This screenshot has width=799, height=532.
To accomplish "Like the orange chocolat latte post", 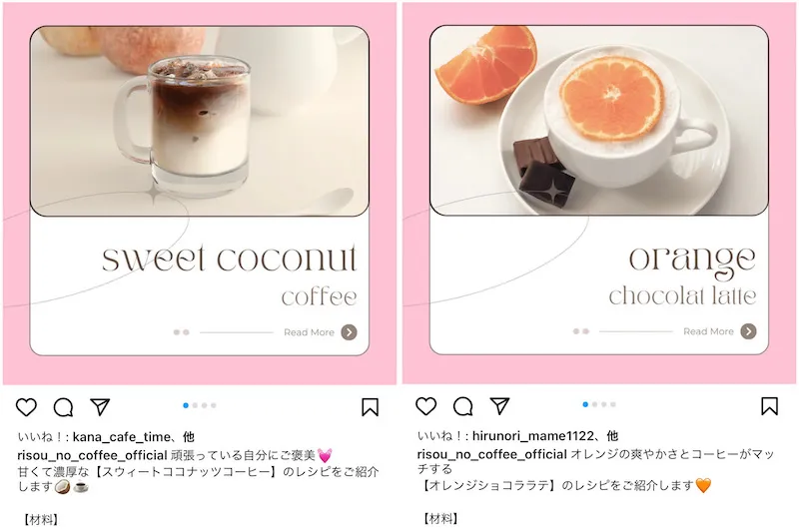I will click(426, 406).
